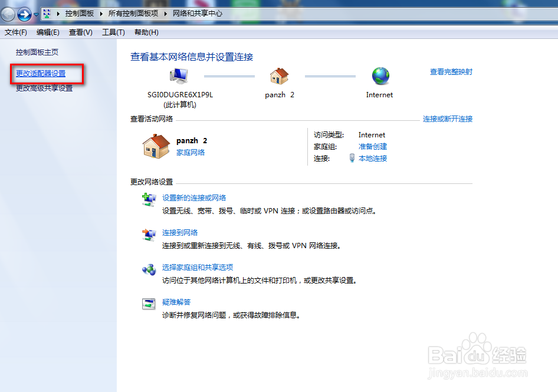This screenshot has height=392, width=558.
Task: Click the network plug icon beside 本地连接
Action: click(352, 158)
